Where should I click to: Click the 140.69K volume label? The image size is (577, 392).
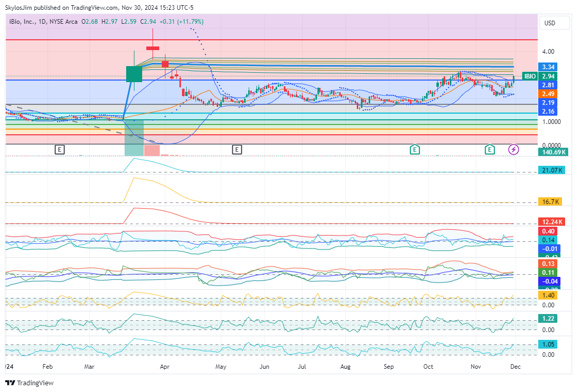pos(552,152)
